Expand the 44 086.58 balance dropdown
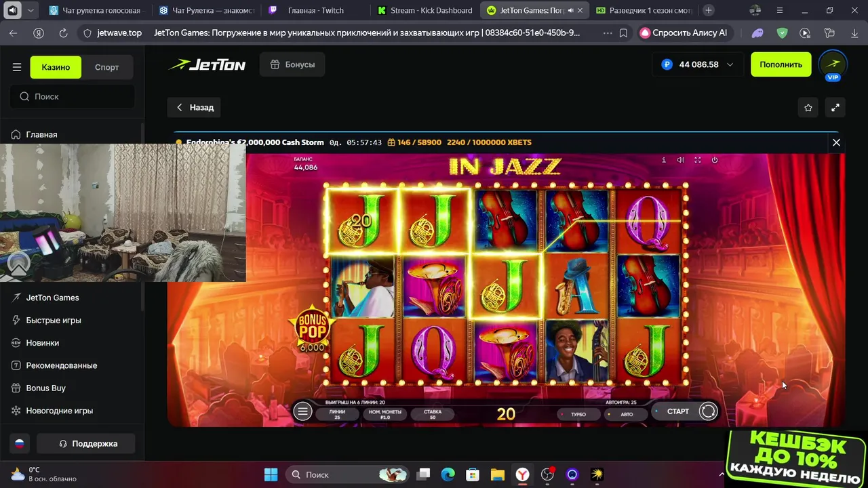This screenshot has width=868, height=488. (697, 64)
